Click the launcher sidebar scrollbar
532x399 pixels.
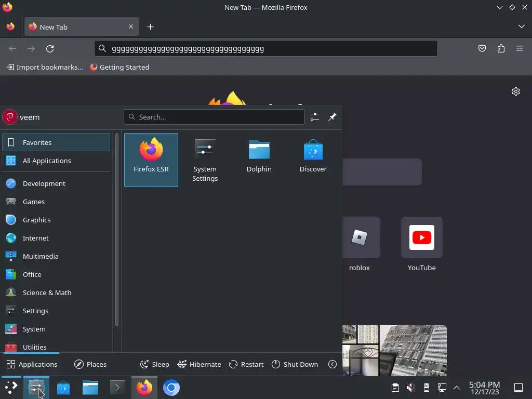click(117, 230)
